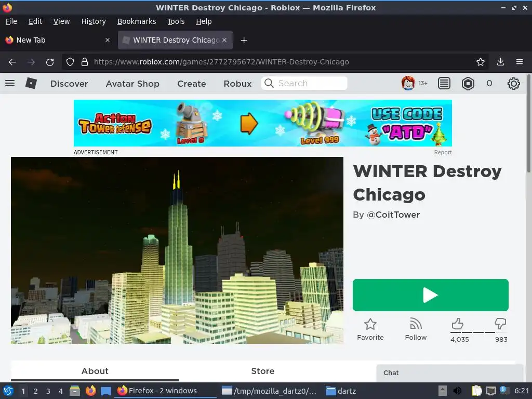Go to Discover page
The width and height of the screenshot is (532, 399).
point(69,84)
